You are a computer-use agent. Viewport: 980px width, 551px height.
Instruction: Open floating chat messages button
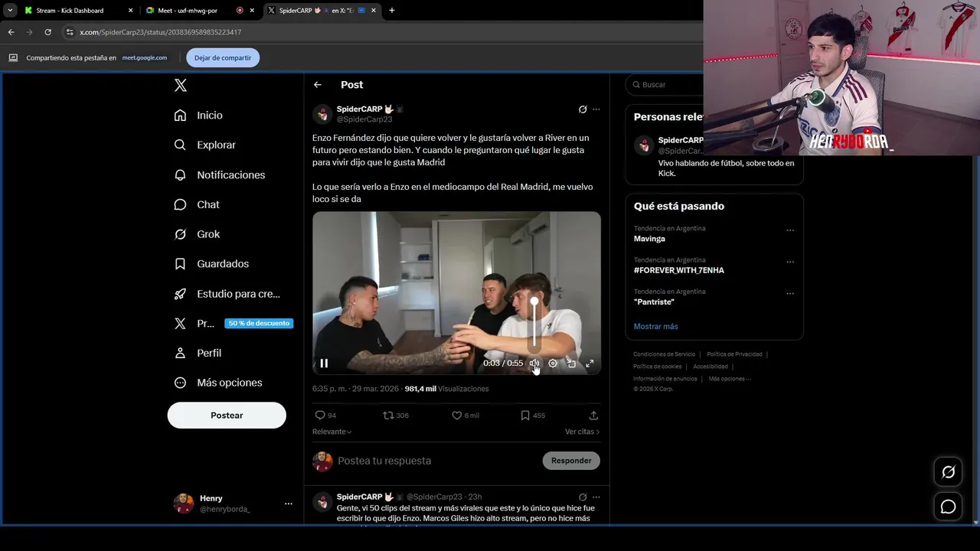pyautogui.click(x=948, y=507)
